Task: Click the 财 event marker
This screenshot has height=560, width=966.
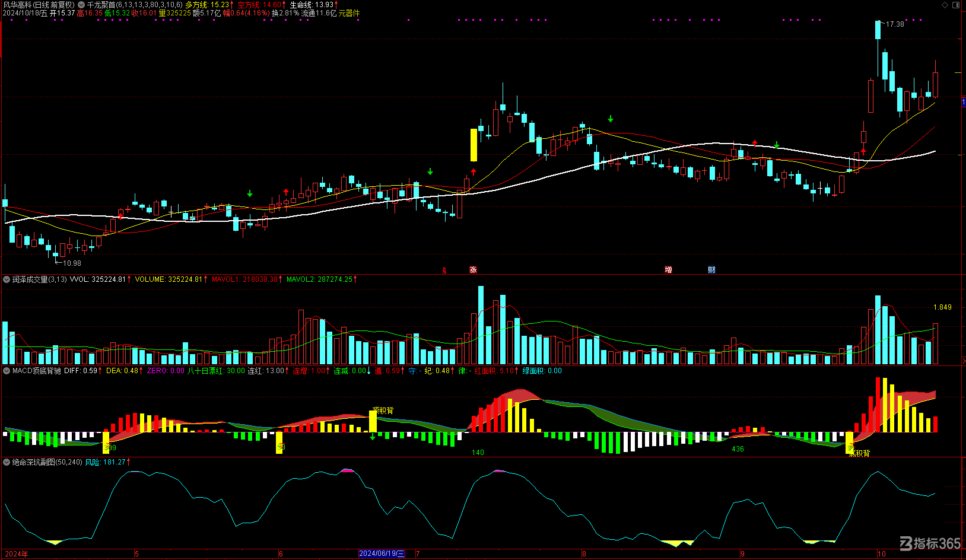Action: [711, 270]
